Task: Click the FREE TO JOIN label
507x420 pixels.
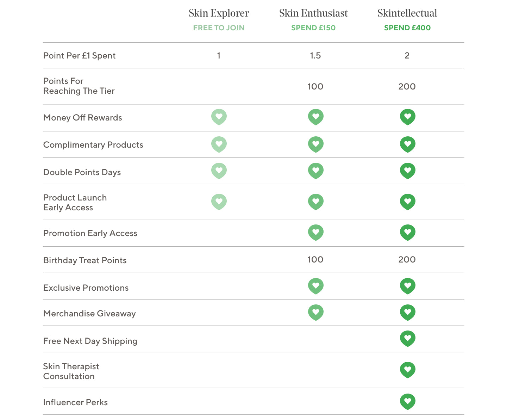Action: 219,28
